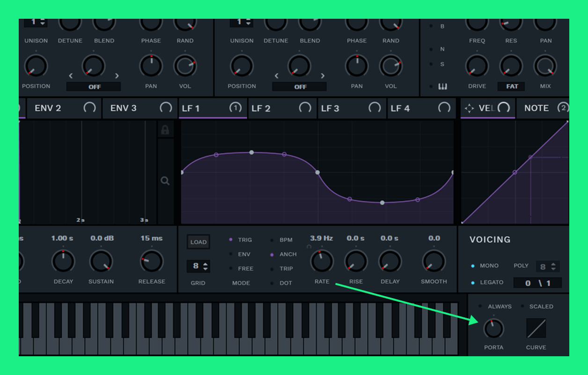Click the envelope lock icon
Screen dimensions: 588x375
click(x=165, y=130)
